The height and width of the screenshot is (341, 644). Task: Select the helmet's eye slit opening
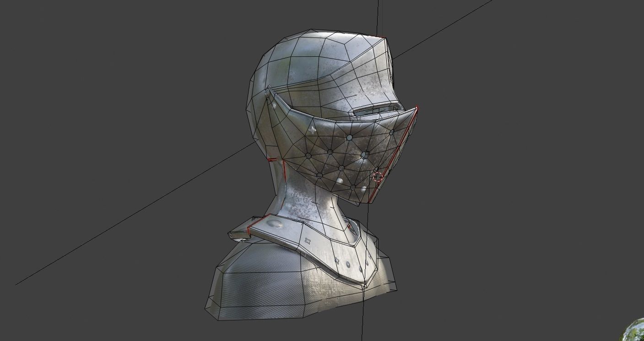(x=378, y=110)
